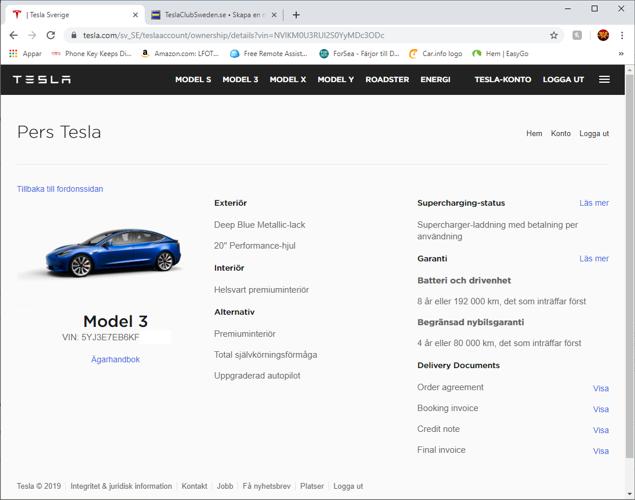Click the Total självkörningsförmåga text
The width and height of the screenshot is (635, 500).
(x=266, y=355)
